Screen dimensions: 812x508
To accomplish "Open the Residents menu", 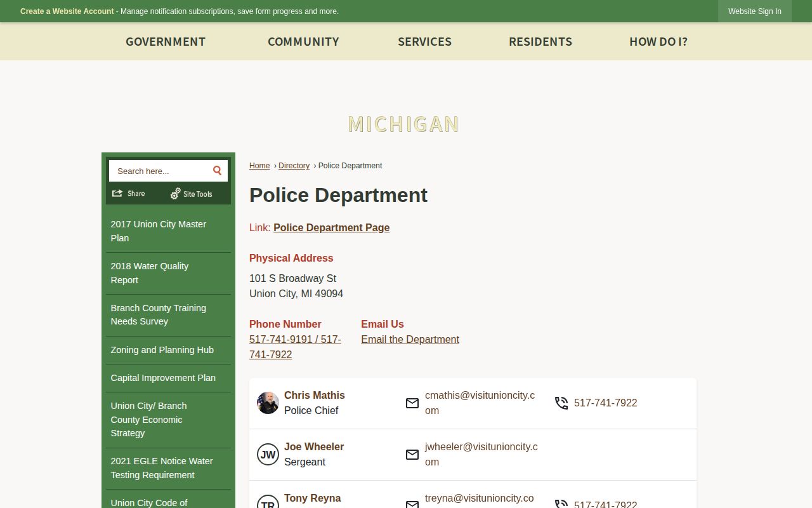I will [540, 41].
